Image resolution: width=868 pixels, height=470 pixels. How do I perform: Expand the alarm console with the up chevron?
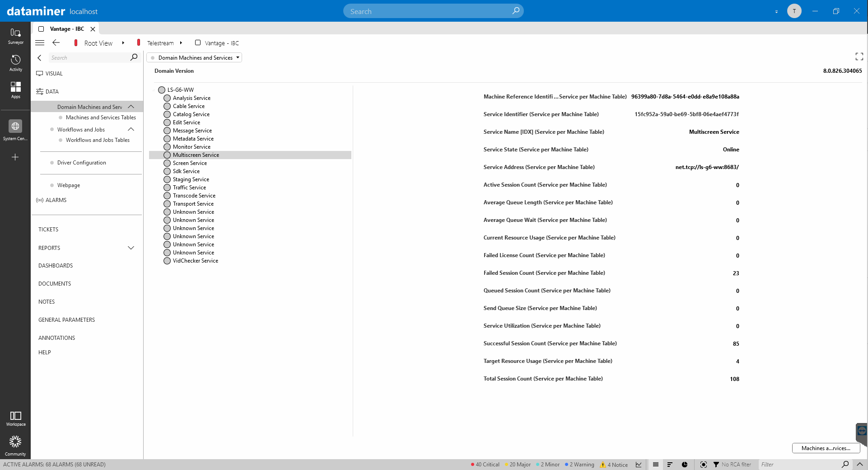(860, 464)
